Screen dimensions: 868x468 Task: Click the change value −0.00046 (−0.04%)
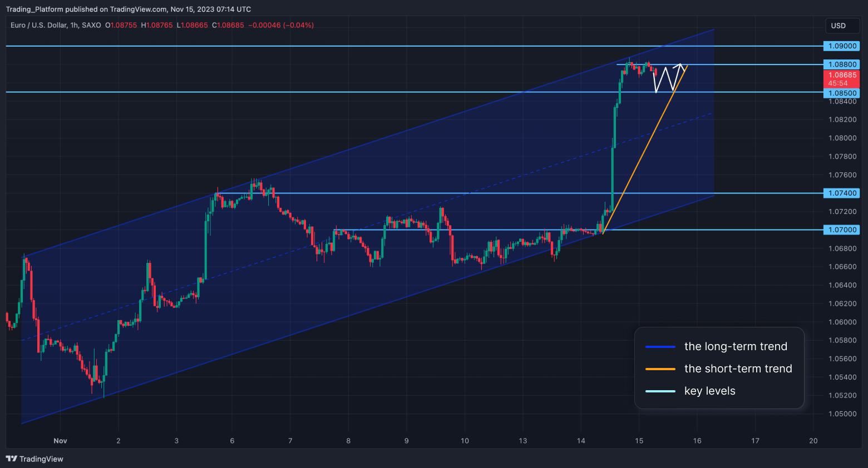tap(281, 25)
